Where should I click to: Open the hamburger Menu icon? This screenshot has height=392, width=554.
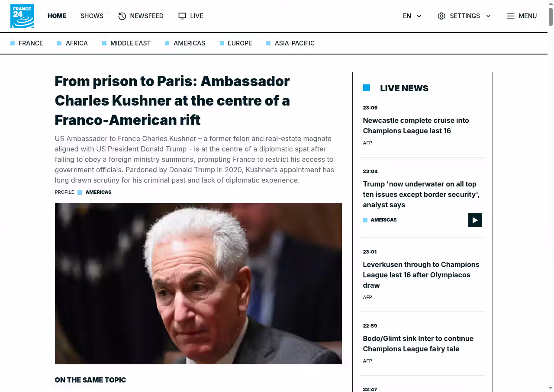[511, 16]
